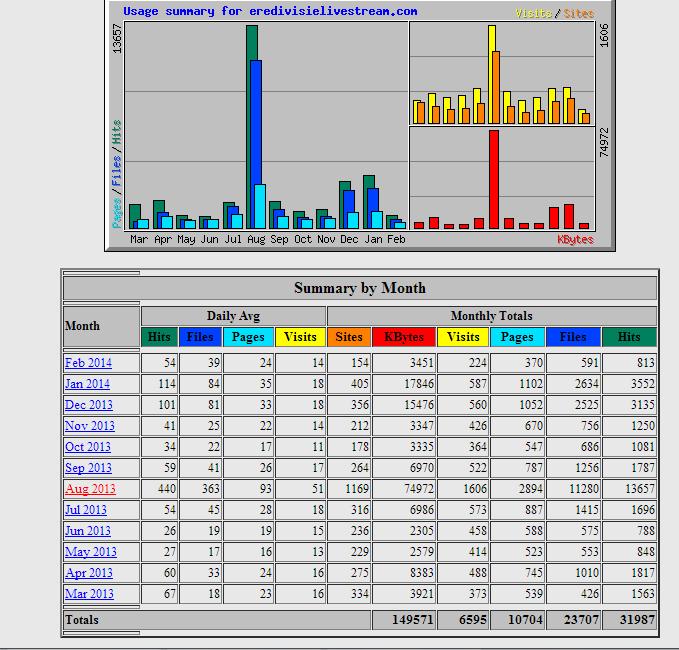Click the Nov 2013 sites value 212

coord(360,426)
